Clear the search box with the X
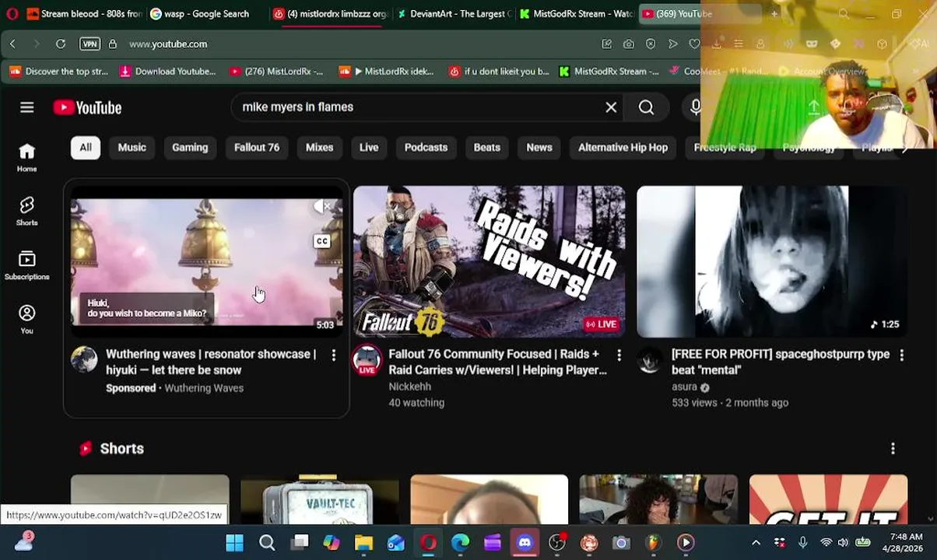 pyautogui.click(x=611, y=107)
